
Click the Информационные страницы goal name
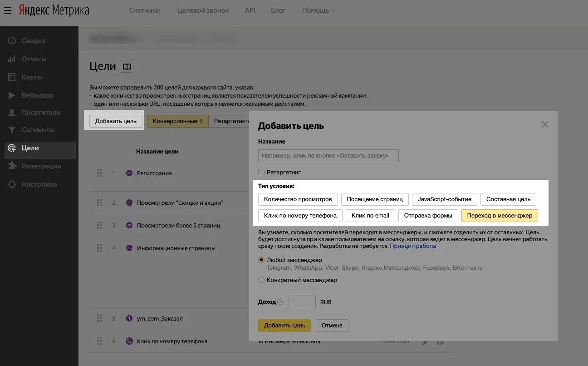pyautogui.click(x=176, y=248)
